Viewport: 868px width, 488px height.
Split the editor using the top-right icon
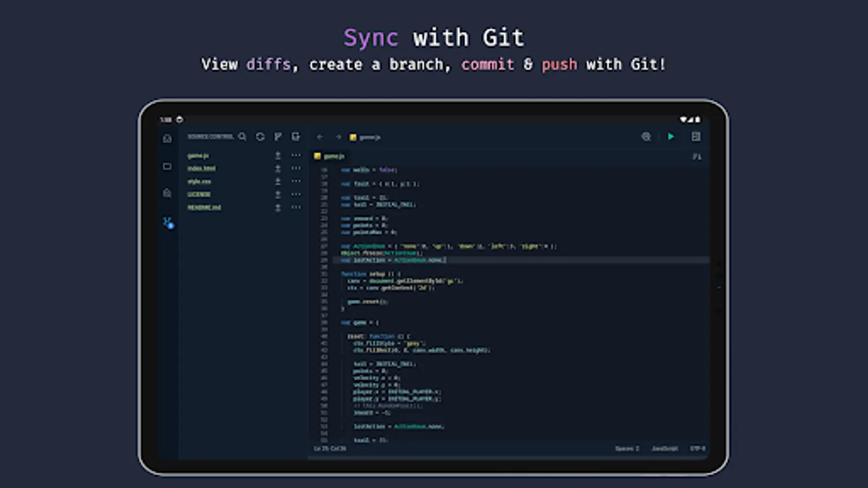point(697,137)
